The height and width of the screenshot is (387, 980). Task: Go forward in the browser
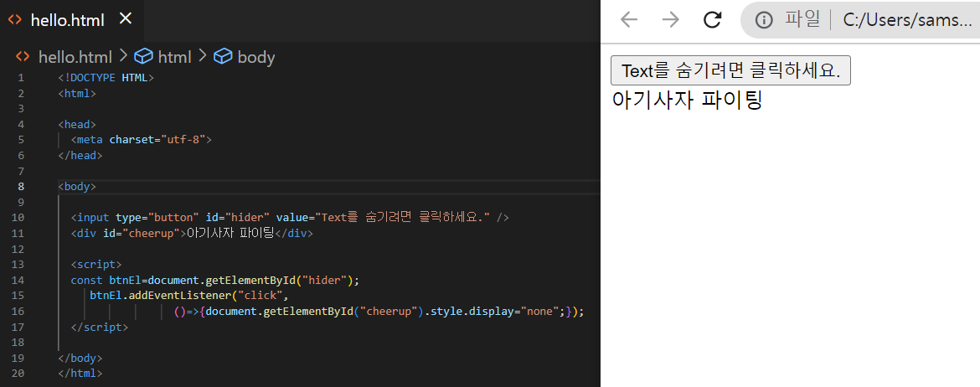(x=670, y=20)
